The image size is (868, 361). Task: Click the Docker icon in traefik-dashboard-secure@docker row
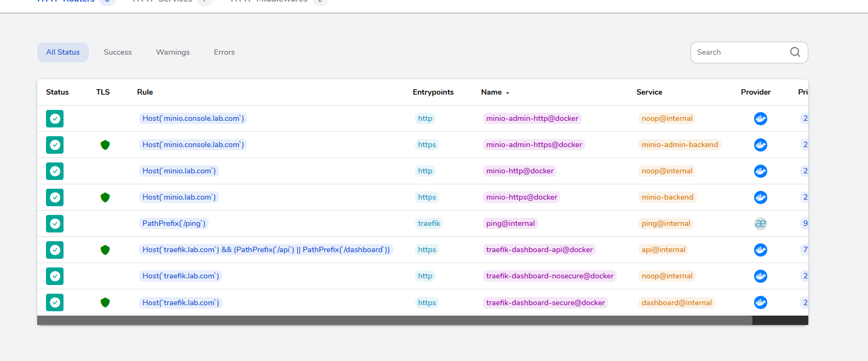pos(761,302)
